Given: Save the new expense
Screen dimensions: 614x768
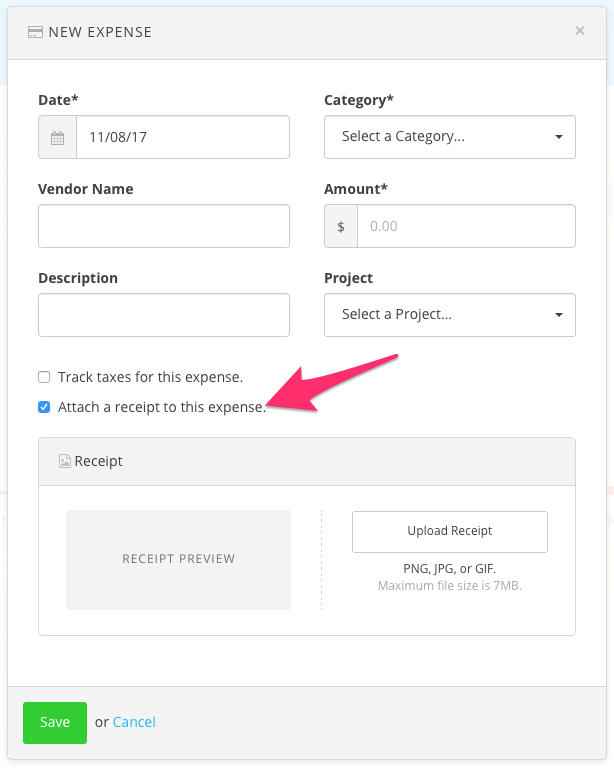Looking at the screenshot, I should point(55,722).
